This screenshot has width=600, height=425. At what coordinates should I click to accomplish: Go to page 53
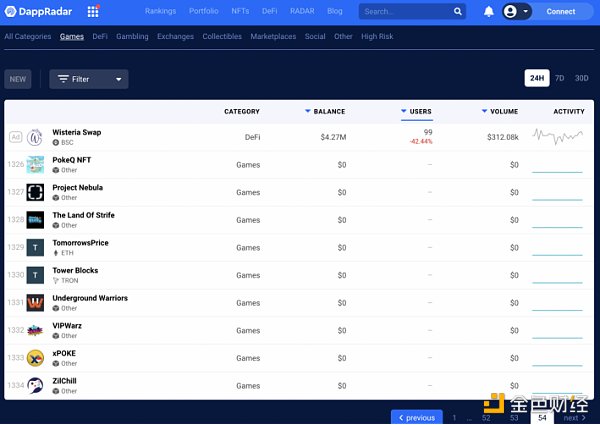(x=514, y=418)
